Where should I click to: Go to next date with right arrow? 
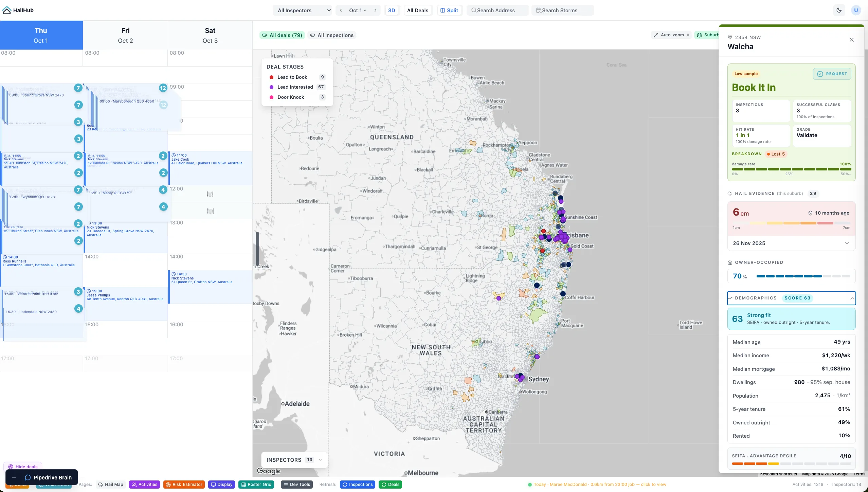tap(375, 10)
